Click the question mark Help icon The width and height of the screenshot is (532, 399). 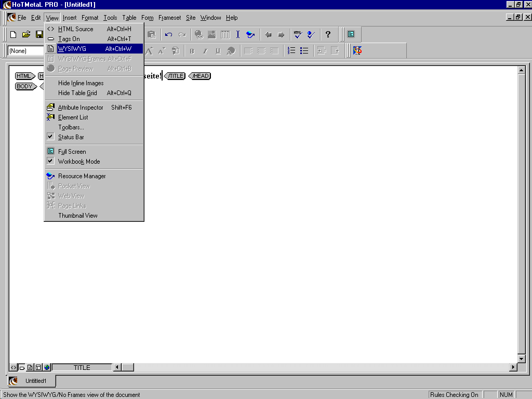point(328,34)
